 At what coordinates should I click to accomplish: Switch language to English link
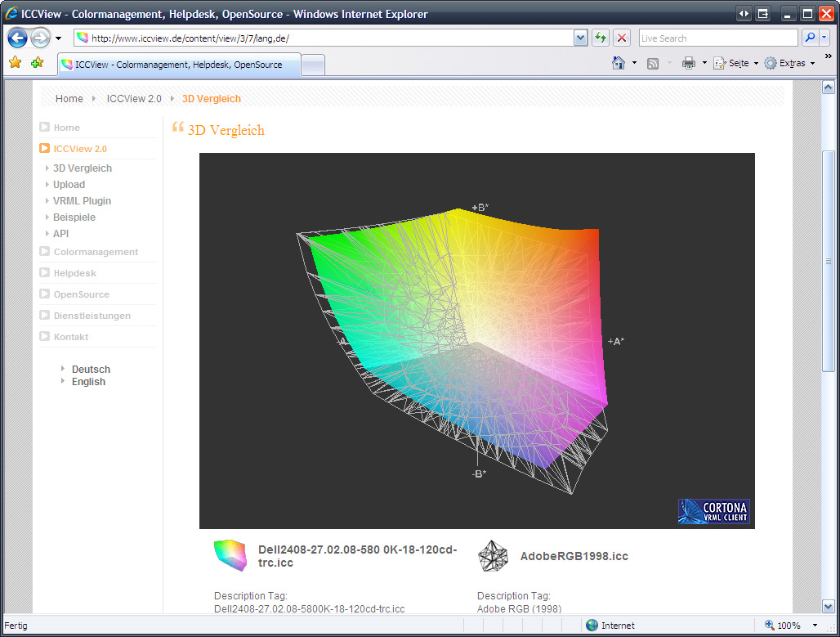(x=88, y=382)
